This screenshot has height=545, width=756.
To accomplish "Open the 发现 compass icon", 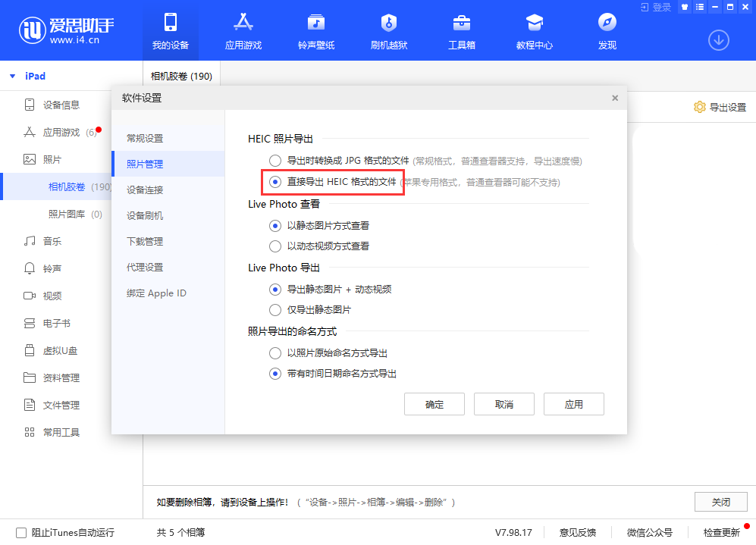I will coord(607,22).
